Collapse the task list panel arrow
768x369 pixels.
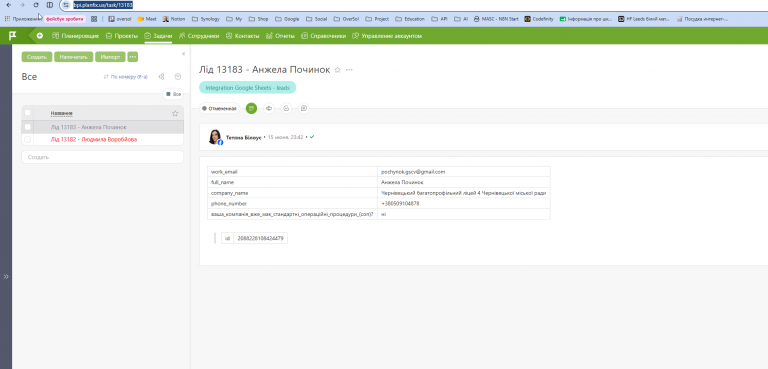click(183, 53)
